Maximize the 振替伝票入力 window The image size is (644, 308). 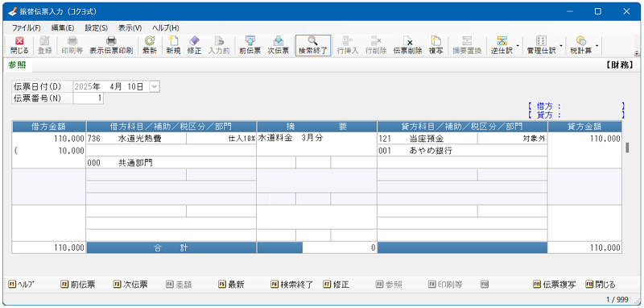tap(598, 11)
